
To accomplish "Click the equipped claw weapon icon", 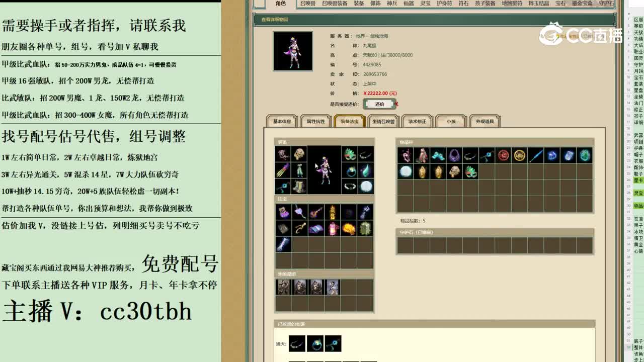I will click(283, 170).
